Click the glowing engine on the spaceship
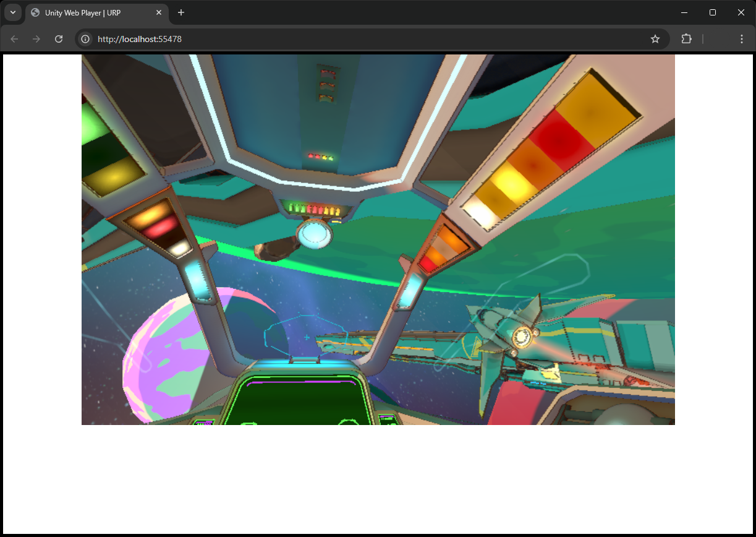Screen dimensions: 756x537 pos(522,337)
